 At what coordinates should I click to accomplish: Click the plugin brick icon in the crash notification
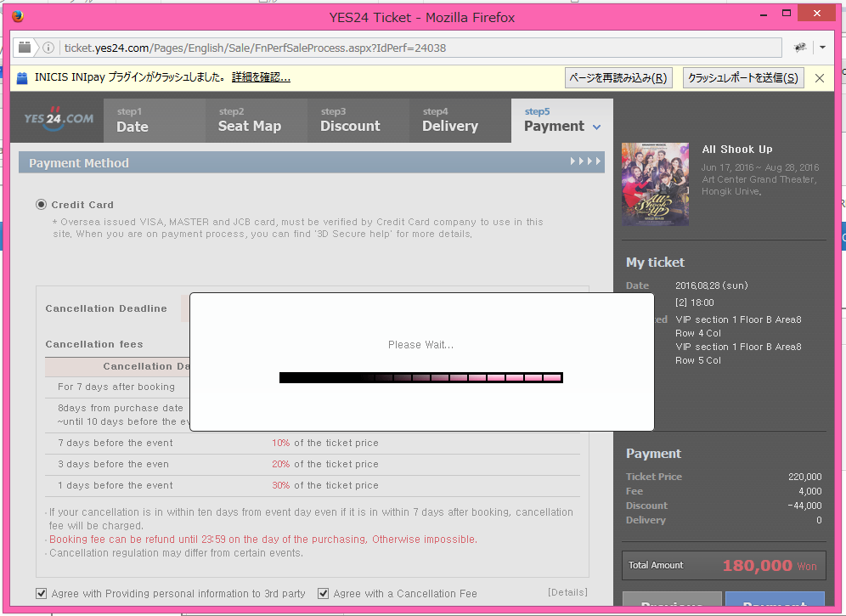22,77
